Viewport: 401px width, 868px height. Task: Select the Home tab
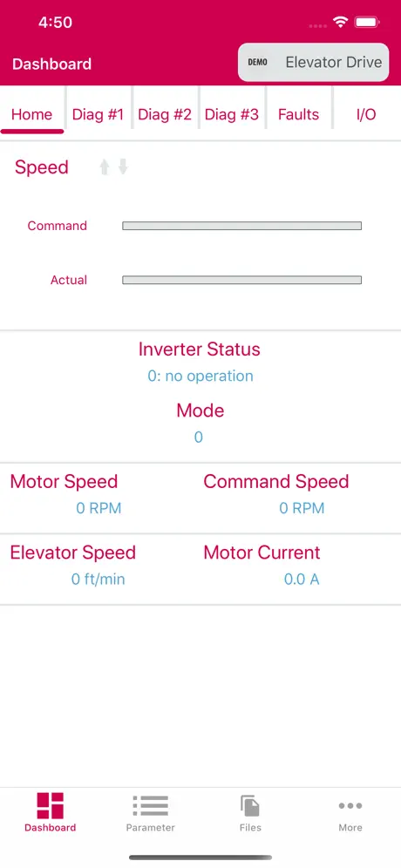pos(31,114)
